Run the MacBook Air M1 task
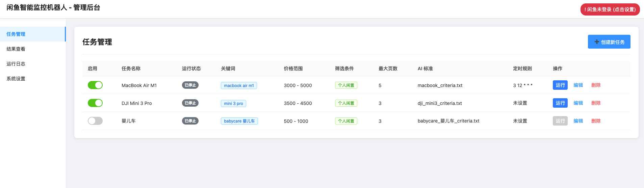 coord(560,85)
